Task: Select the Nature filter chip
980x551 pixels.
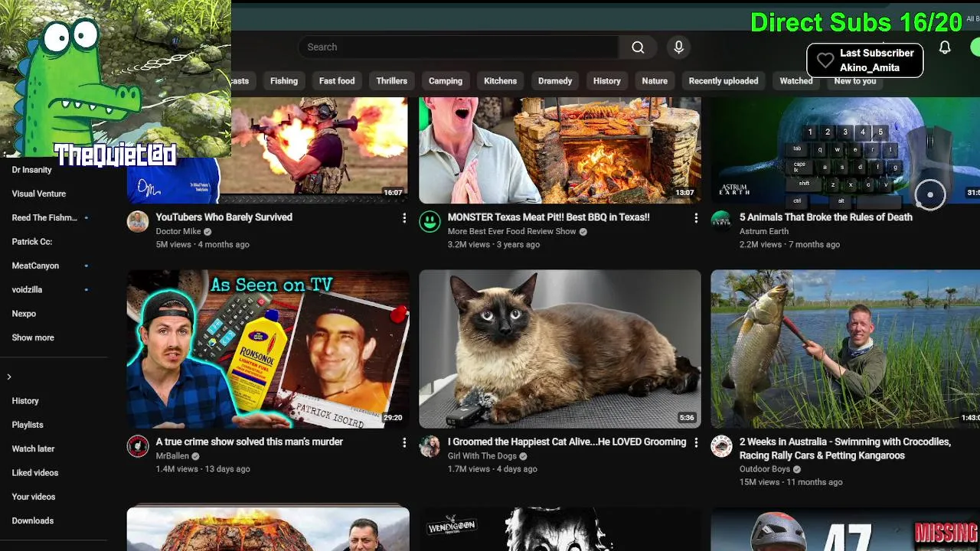Action: 655,81
